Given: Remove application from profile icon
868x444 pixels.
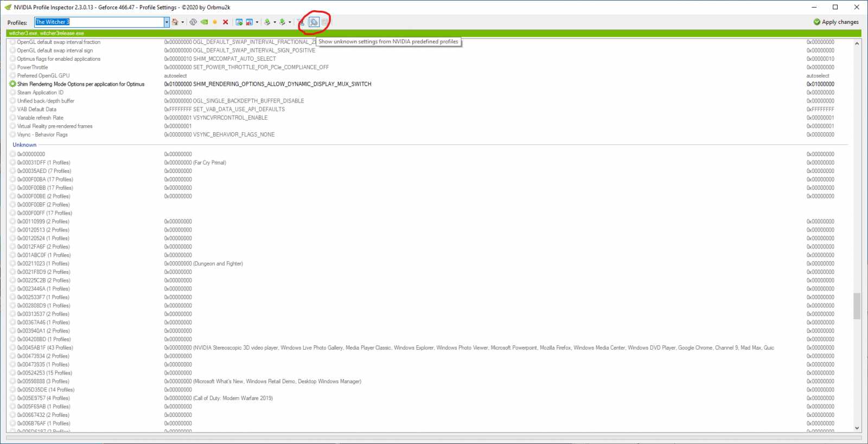Looking at the screenshot, I should pyautogui.click(x=250, y=22).
